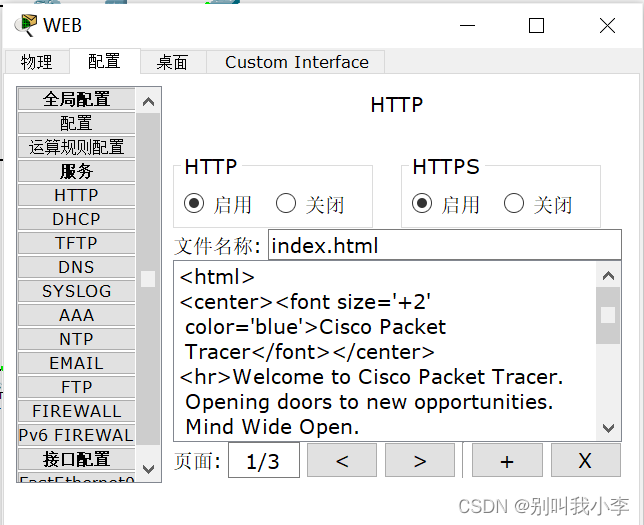Open the DNS service settings
This screenshot has width=644, height=525.
coord(76,267)
